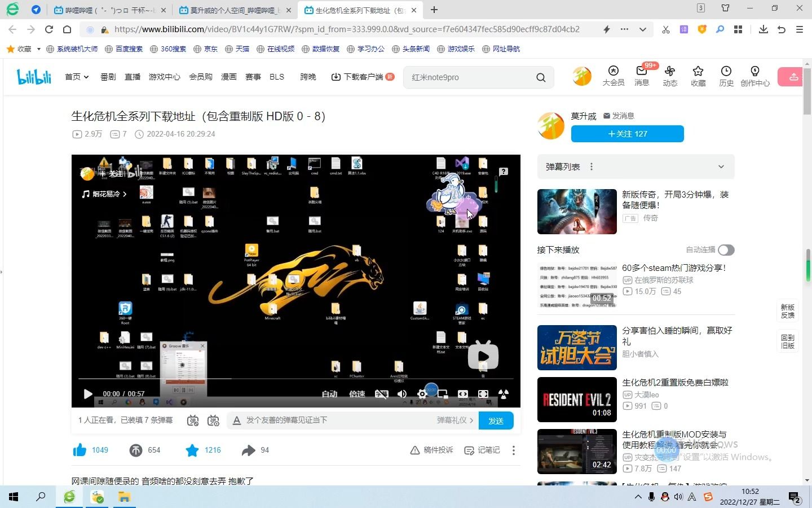The width and height of the screenshot is (812, 508).
Task: Open 自动 video quality selector
Action: [330, 393]
